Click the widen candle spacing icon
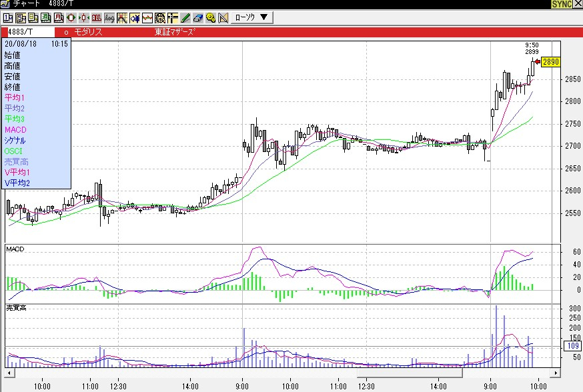Image resolution: width=583 pixels, height=392 pixels. tap(71, 17)
